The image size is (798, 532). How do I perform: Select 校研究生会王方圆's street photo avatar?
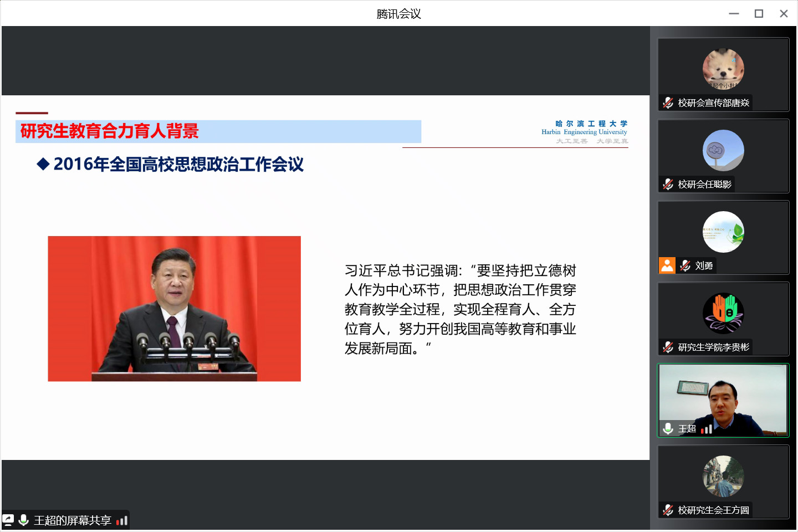(723, 476)
